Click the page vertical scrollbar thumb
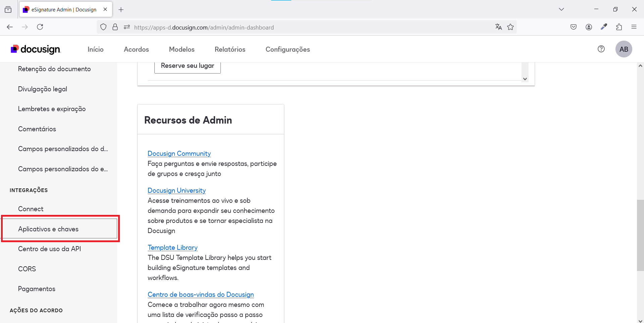Screen dimensions: 644x323 click(x=640, y=235)
